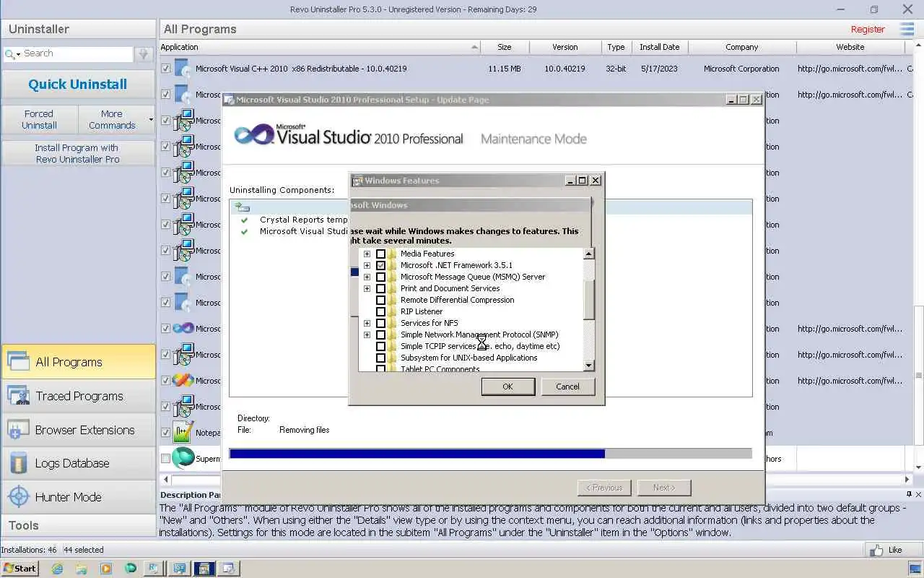Click the Supermium row green globe icon
The image size is (924, 578).
pyautogui.click(x=183, y=458)
